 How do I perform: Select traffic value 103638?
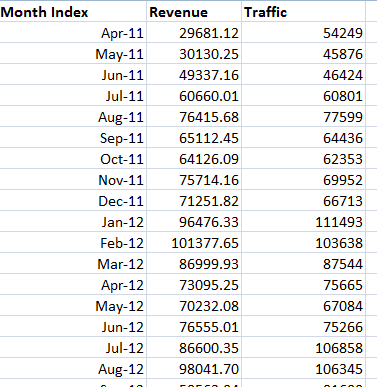tap(303, 243)
